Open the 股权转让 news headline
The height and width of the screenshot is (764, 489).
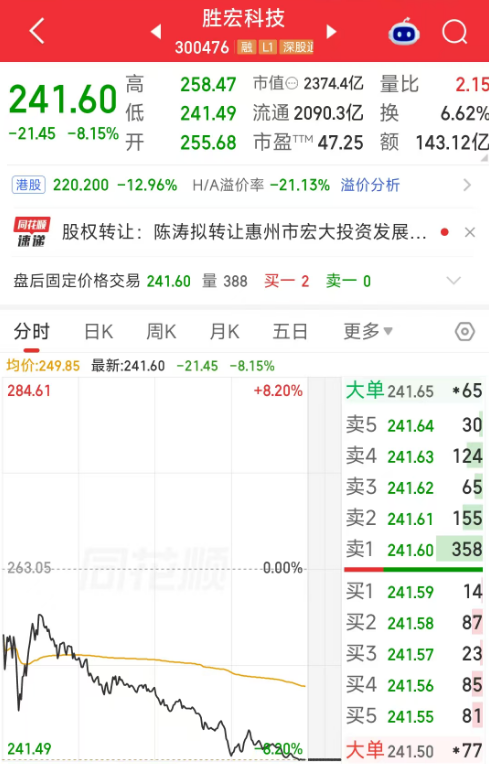point(244,232)
